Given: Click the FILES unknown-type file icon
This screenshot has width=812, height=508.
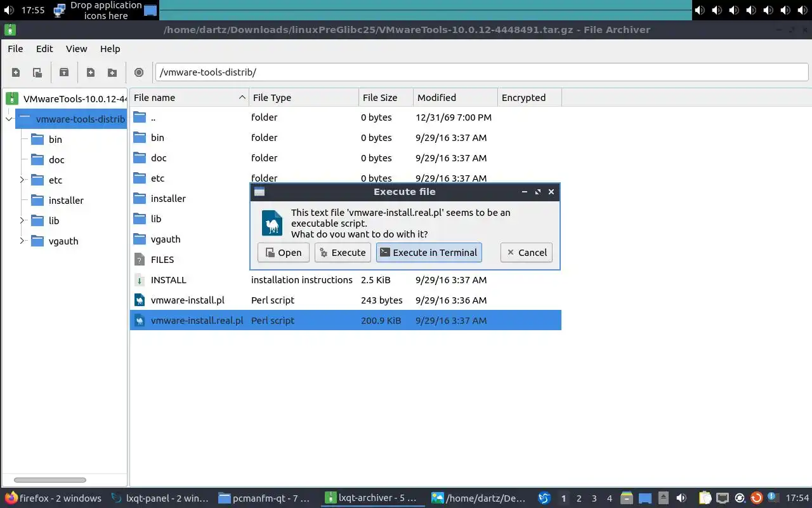Looking at the screenshot, I should pyautogui.click(x=140, y=260).
